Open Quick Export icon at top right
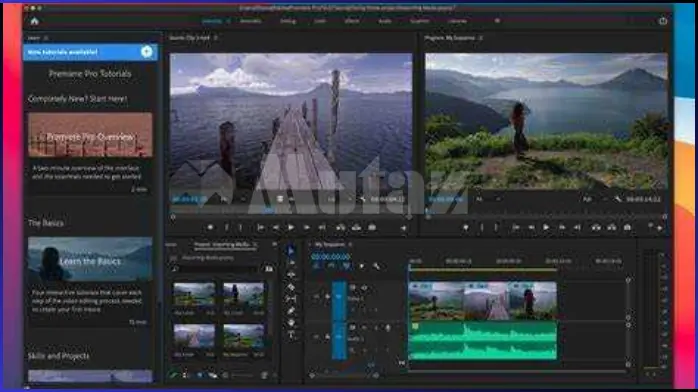The image size is (698, 392). [x=663, y=21]
